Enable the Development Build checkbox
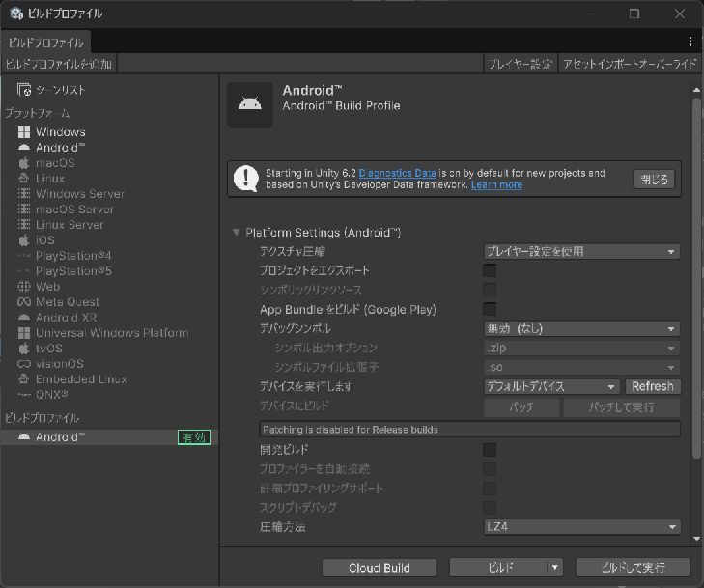 pyautogui.click(x=490, y=450)
